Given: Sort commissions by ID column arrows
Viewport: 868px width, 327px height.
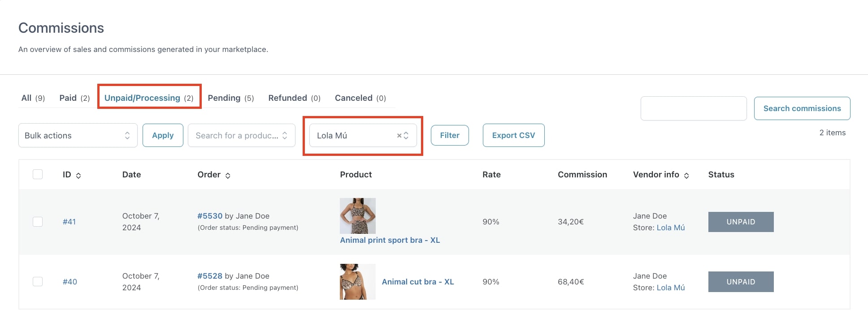Looking at the screenshot, I should click(78, 176).
